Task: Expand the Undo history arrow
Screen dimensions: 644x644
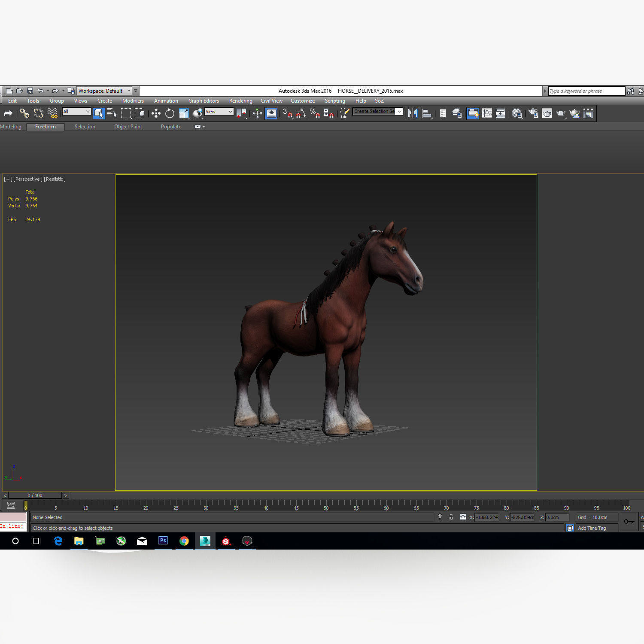Action: point(48,91)
